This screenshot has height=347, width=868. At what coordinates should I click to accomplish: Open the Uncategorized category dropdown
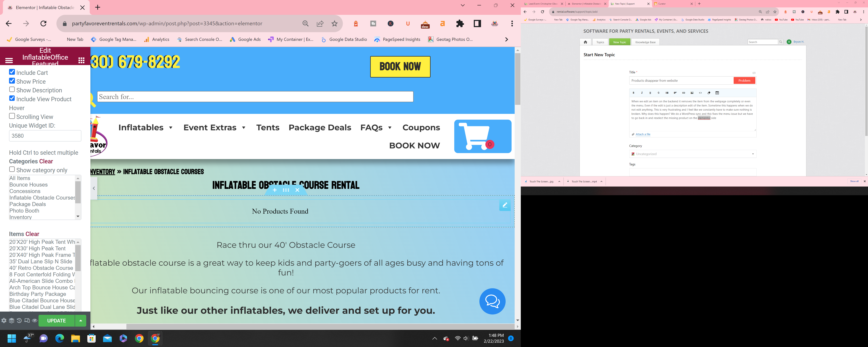click(692, 154)
